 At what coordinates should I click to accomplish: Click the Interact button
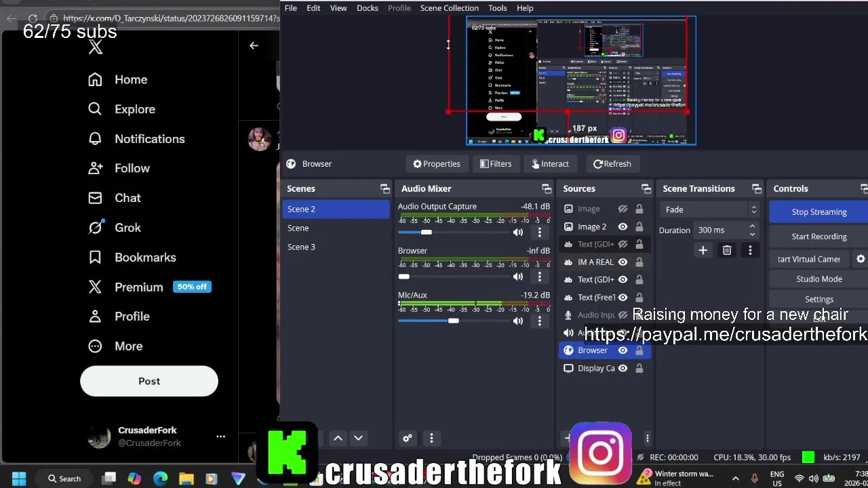click(x=550, y=164)
